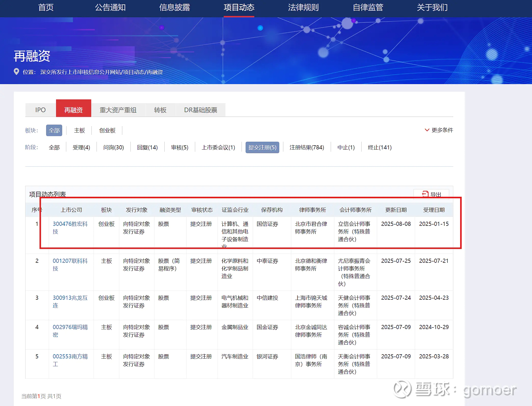532x406 pixels.
Task: Click 上海市锦天城律师事务所 cell
Action: click(311, 302)
